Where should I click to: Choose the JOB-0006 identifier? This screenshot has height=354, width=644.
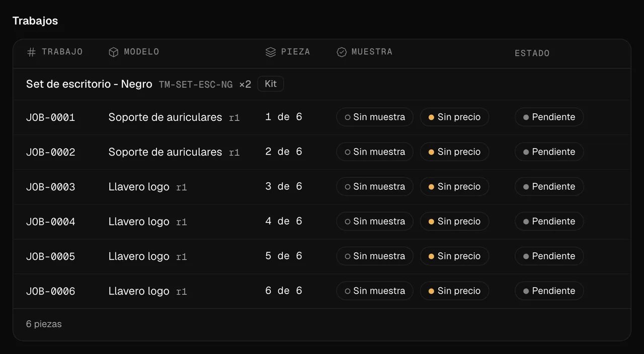click(x=50, y=291)
